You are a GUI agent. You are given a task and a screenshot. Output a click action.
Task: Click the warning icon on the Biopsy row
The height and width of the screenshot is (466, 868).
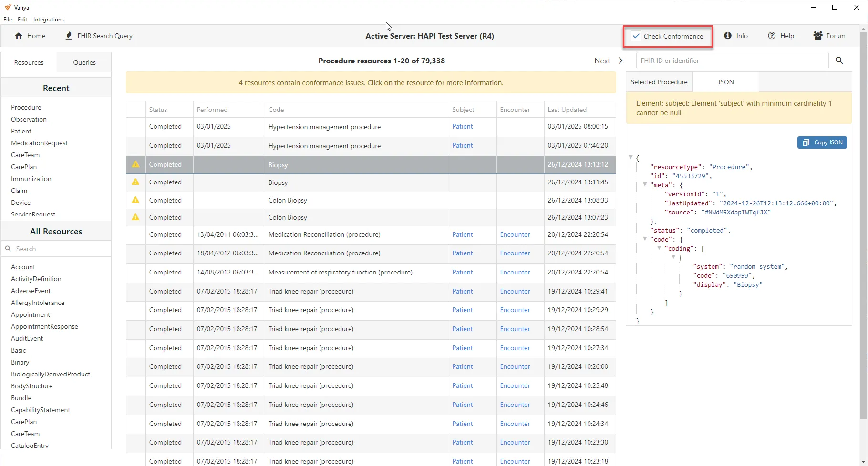pyautogui.click(x=135, y=164)
